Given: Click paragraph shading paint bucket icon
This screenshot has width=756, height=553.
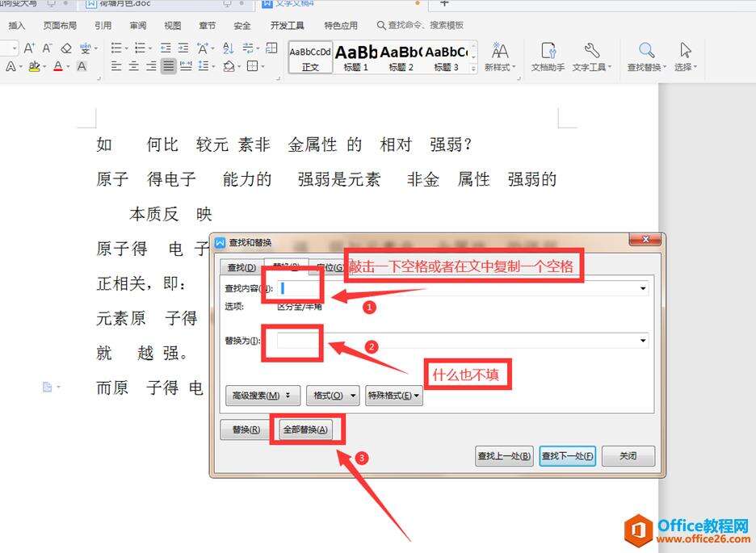Looking at the screenshot, I should [229, 66].
